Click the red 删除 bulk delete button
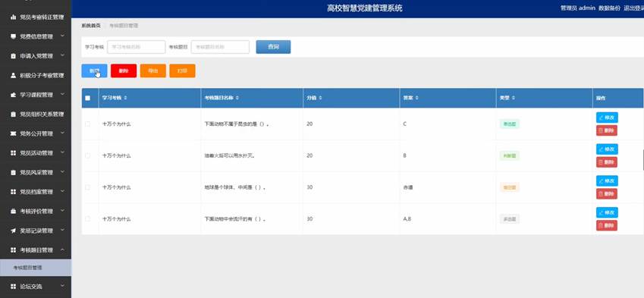The image size is (644, 298). pyautogui.click(x=124, y=71)
